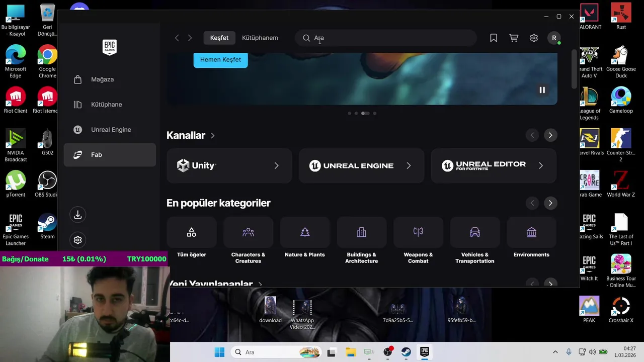Click the launcher vertical scrollbar
Image resolution: width=644 pixels, height=362 pixels.
pyautogui.click(x=575, y=69)
